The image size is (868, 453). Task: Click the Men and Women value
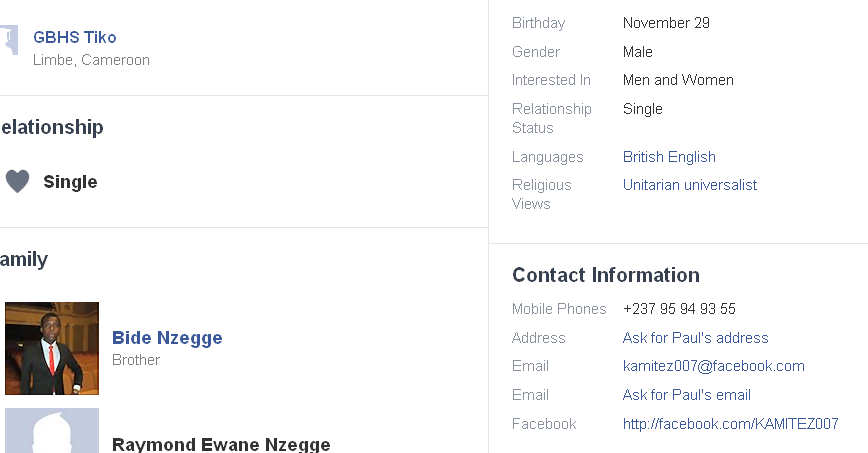pos(678,80)
